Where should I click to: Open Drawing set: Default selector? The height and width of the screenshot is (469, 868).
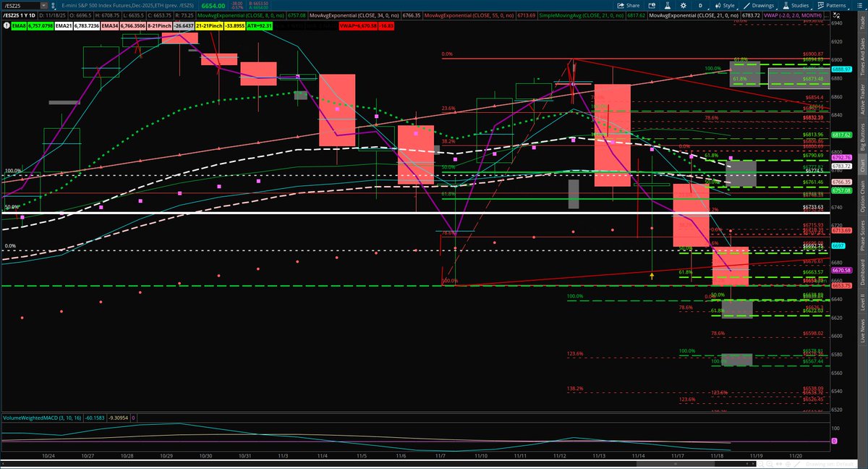[830, 464]
